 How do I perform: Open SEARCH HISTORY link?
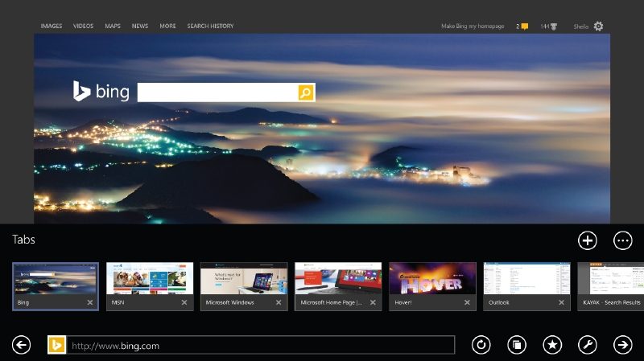coord(210,26)
